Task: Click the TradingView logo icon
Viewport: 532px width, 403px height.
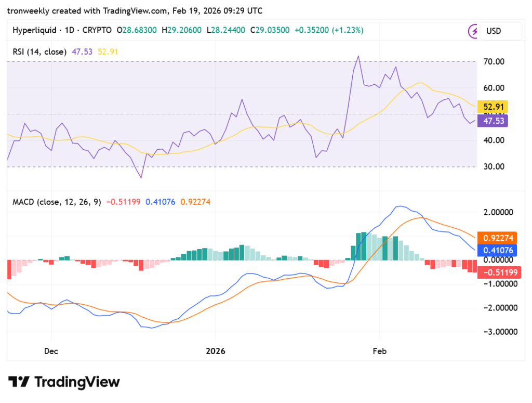Action: pyautogui.click(x=19, y=382)
